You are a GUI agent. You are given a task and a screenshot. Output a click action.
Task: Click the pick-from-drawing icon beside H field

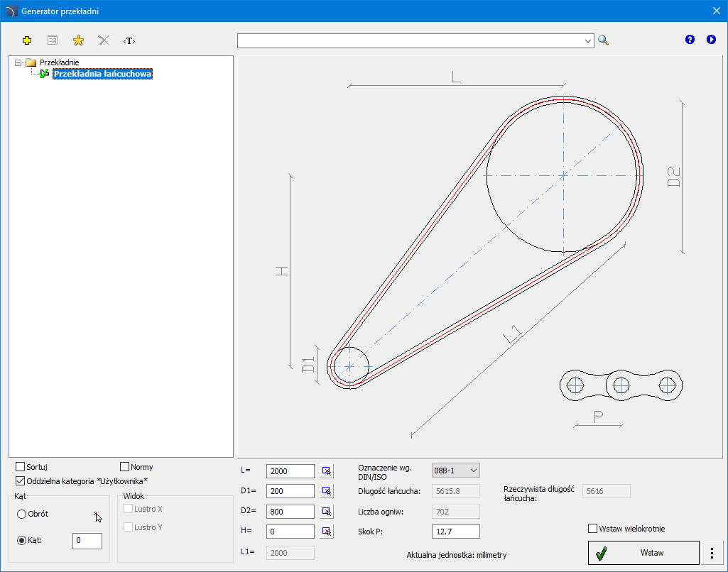327,531
